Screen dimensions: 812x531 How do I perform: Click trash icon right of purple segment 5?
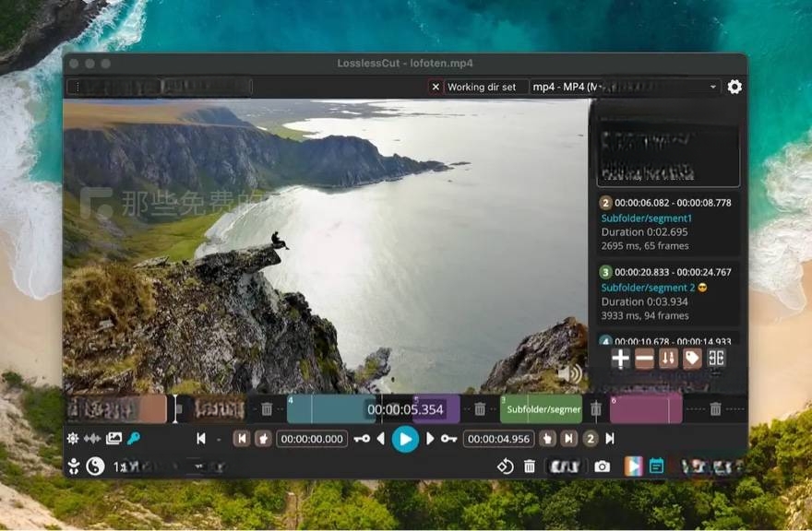(x=480, y=409)
